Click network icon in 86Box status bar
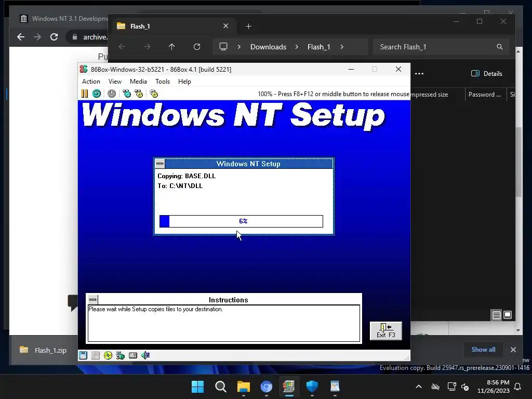Screen dimensions: 532x399 click(121, 355)
